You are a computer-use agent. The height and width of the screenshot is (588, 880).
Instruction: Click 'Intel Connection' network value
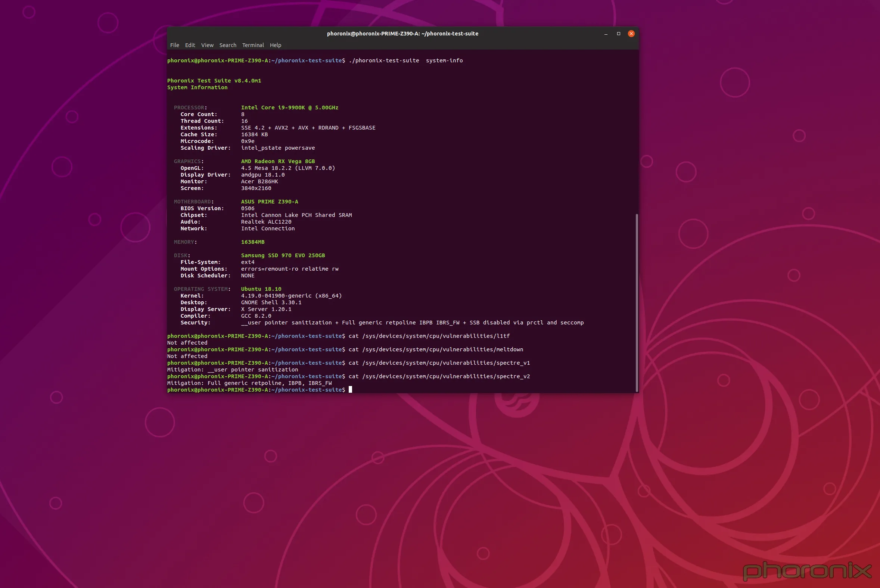[268, 229]
